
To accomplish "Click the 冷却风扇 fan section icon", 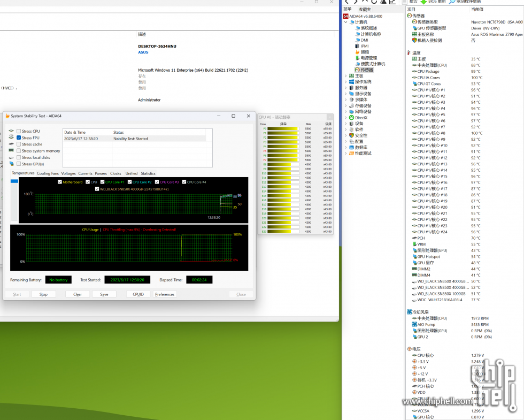I will tap(410, 312).
